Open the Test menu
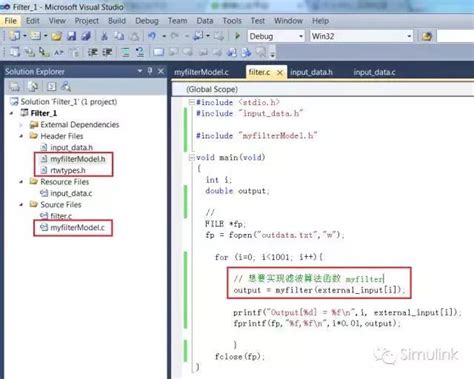 click(x=258, y=21)
